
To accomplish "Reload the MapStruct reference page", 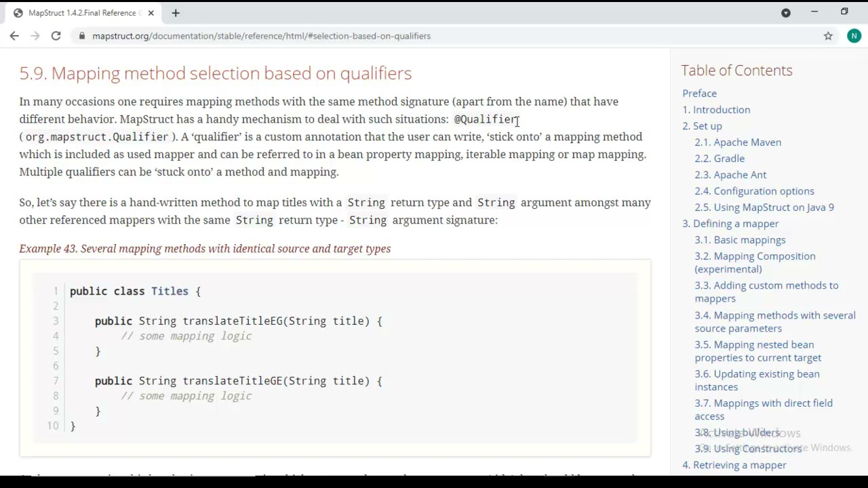I will [56, 36].
